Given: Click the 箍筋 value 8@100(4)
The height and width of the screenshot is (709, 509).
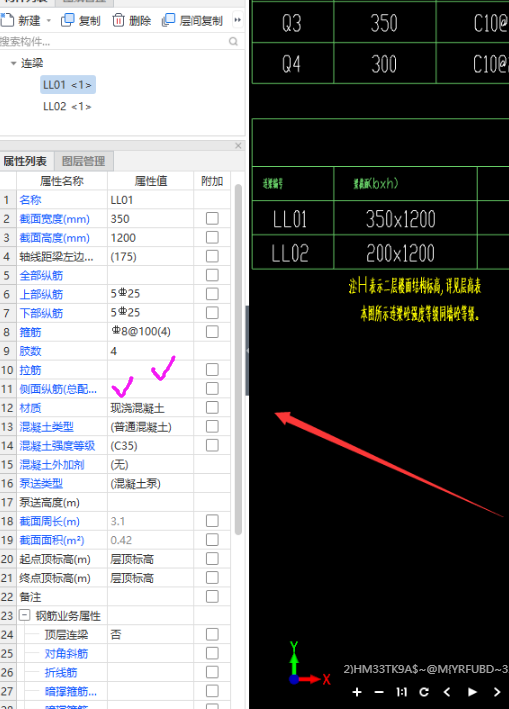Looking at the screenshot, I should pyautogui.click(x=151, y=332).
